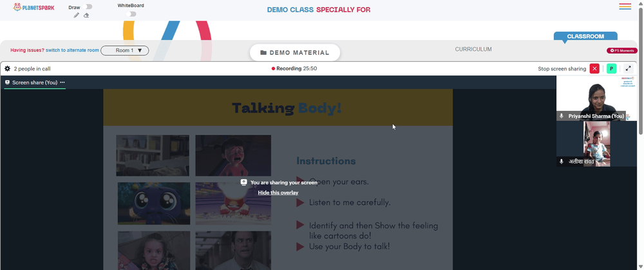Image resolution: width=644 pixels, height=270 pixels.
Task: Toggle the Draw switch
Action: pos(87,6)
